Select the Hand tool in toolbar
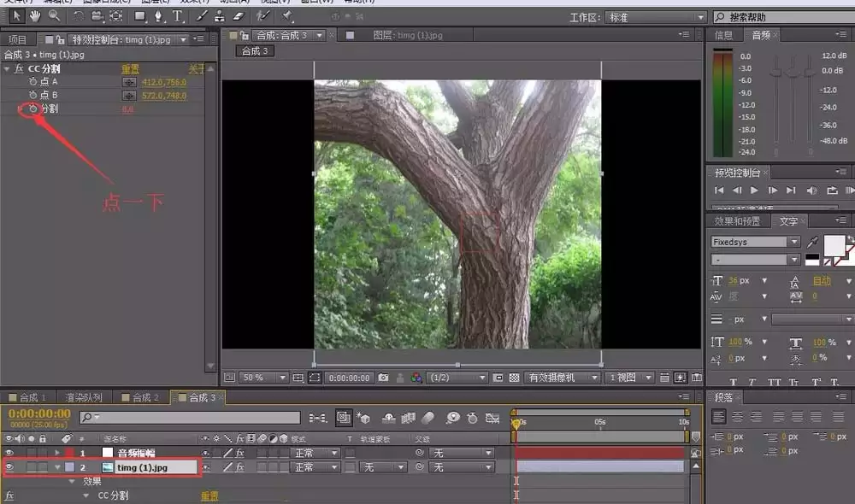The height and width of the screenshot is (504, 855). tap(35, 16)
